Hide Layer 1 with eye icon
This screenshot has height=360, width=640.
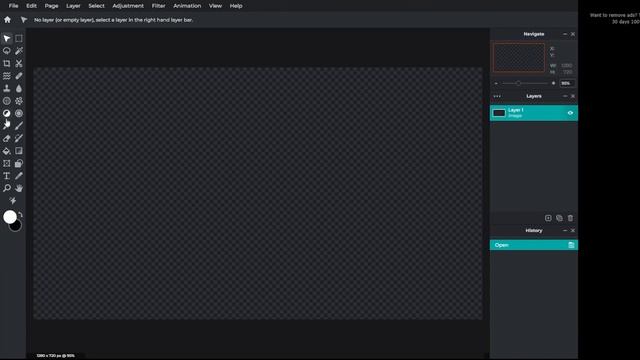point(570,113)
